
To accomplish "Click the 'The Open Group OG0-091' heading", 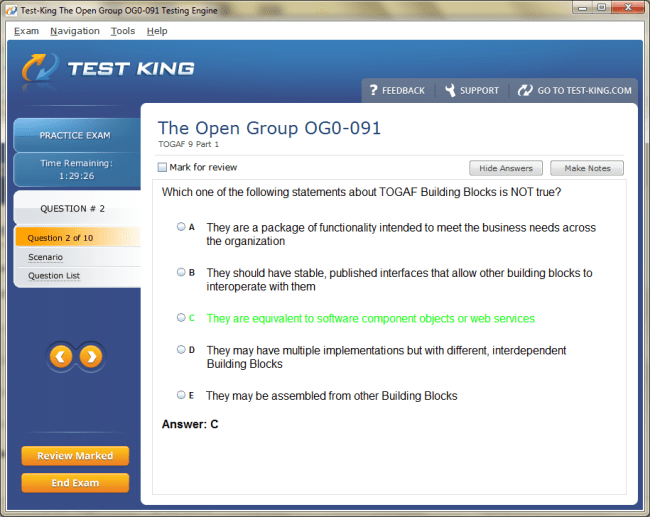I will 269,128.
